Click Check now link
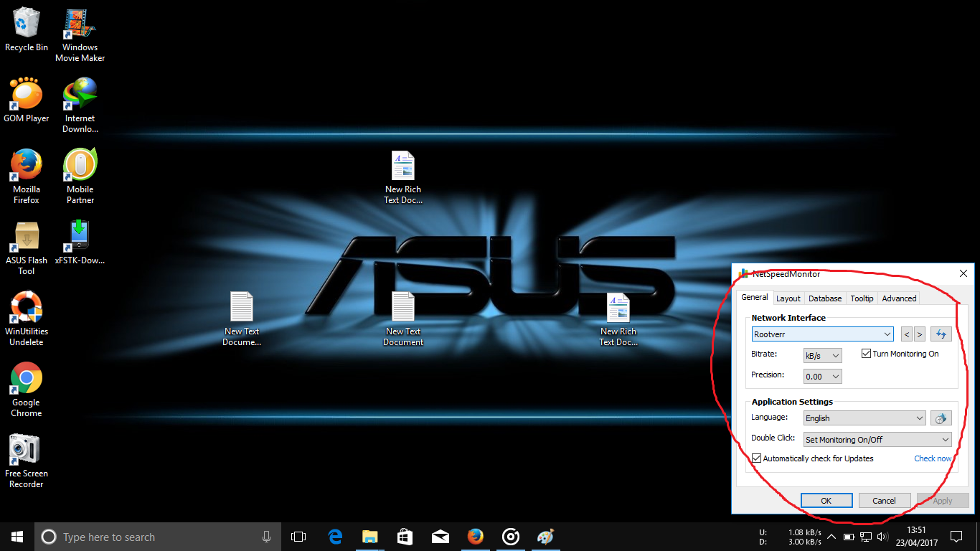This screenshot has height=551, width=980. 933,458
